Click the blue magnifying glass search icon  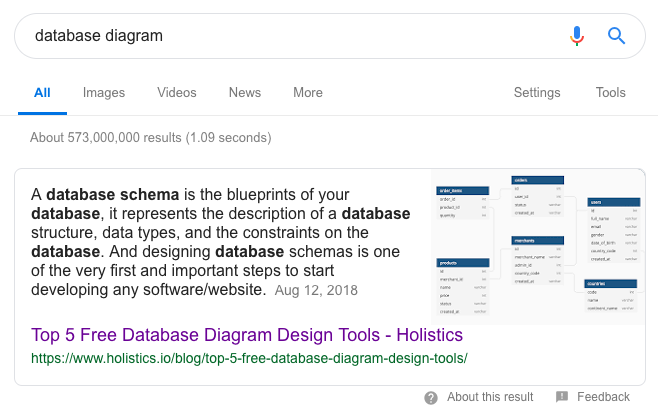pos(616,36)
